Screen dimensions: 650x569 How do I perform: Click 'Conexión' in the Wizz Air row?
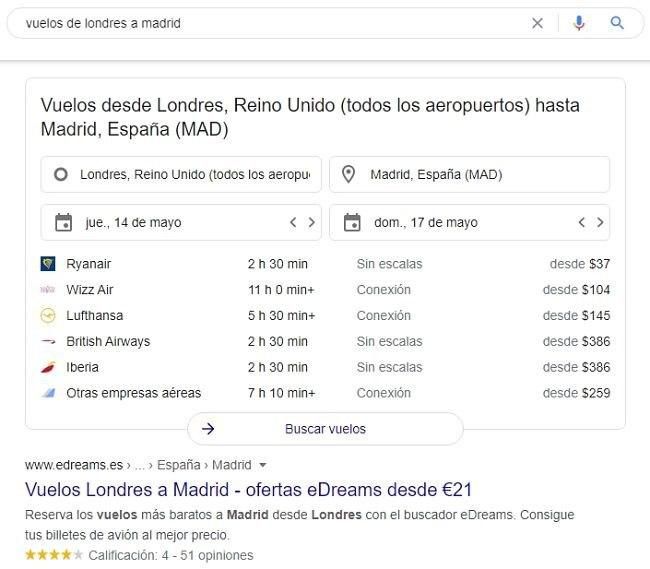383,290
